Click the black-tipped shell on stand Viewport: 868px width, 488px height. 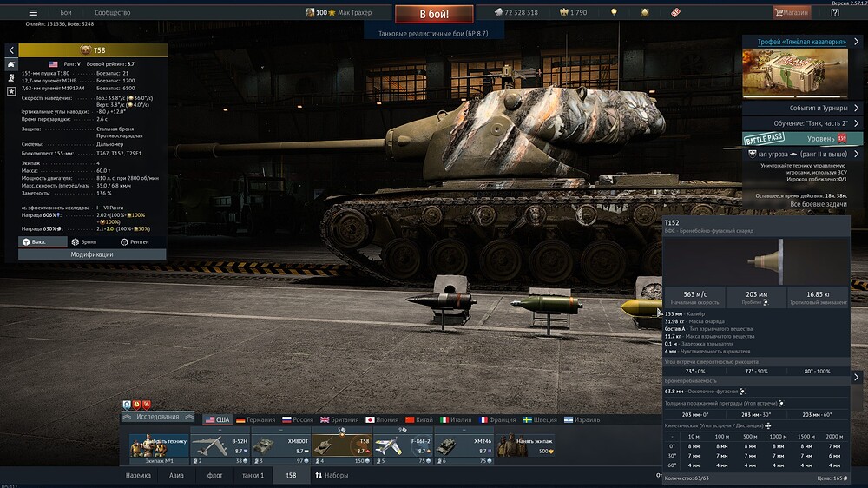441,301
